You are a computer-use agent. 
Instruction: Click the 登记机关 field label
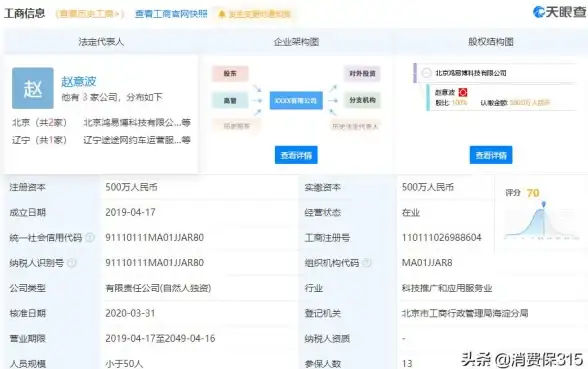[322, 313]
